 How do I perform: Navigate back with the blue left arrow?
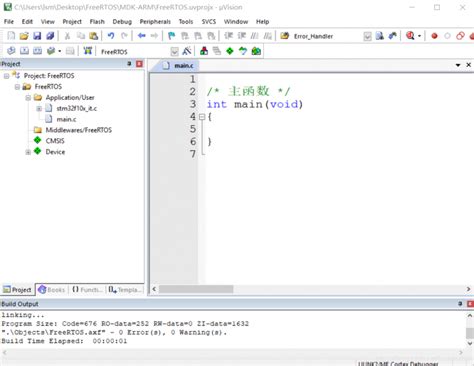tap(142, 36)
